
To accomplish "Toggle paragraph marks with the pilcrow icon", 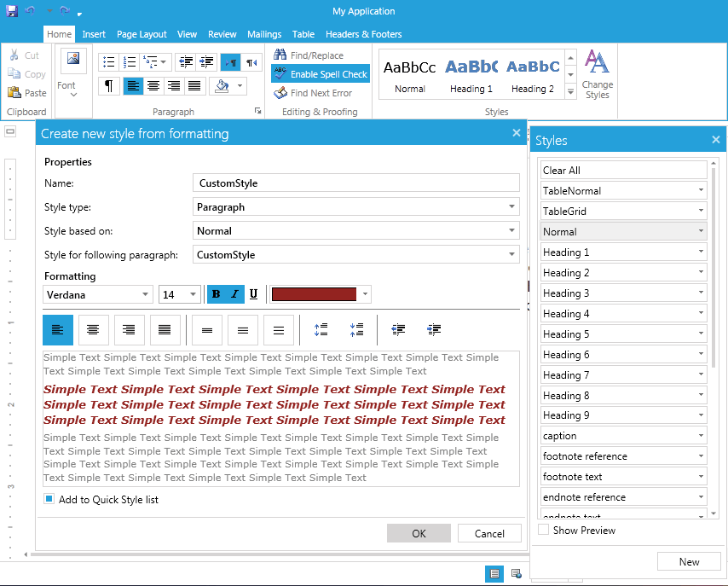I will (109, 85).
